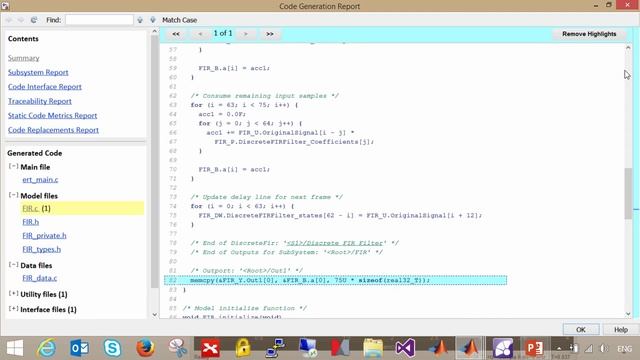
Task: Expand the Interface files (1) section
Action: tap(13, 309)
